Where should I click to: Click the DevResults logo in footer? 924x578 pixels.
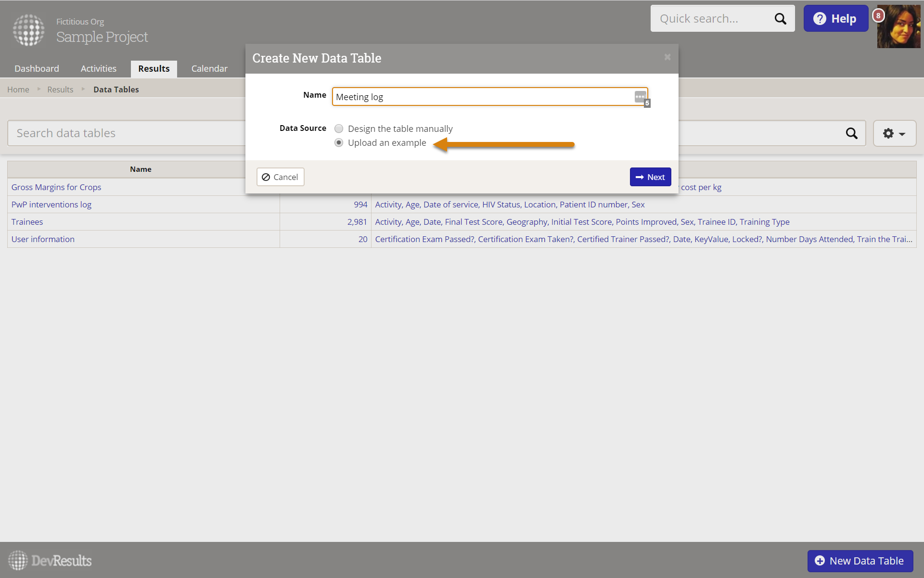(50, 561)
